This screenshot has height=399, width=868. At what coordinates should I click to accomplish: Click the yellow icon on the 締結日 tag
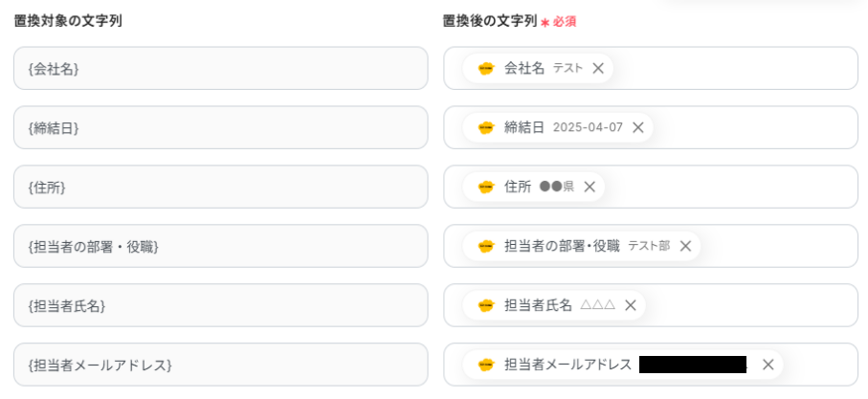(x=486, y=128)
